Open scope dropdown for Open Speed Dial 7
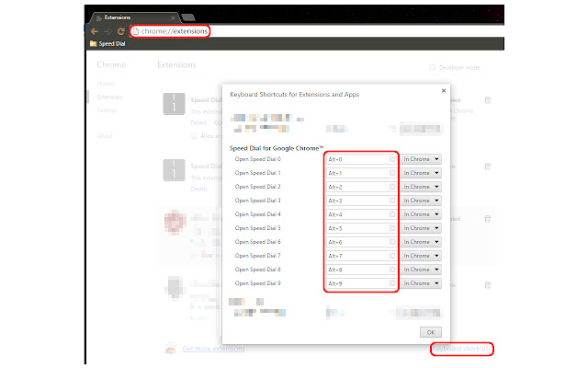Viewport: 588px width, 368px height. click(421, 256)
